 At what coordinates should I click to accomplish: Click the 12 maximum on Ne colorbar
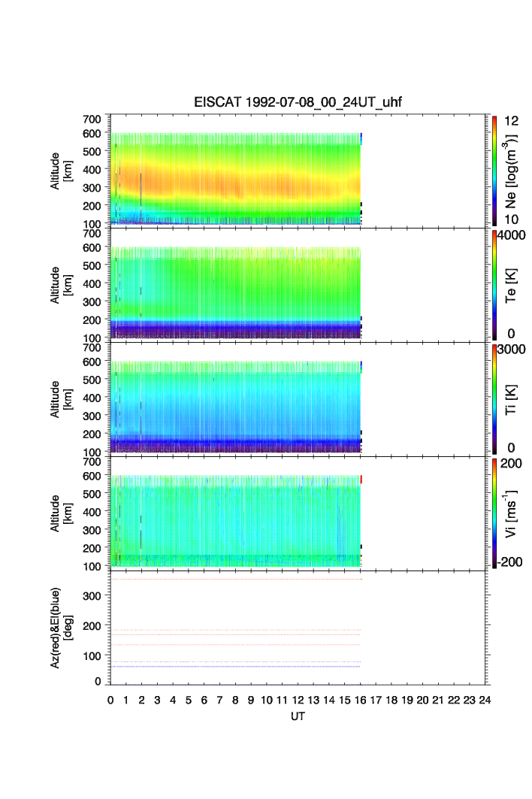(x=511, y=121)
